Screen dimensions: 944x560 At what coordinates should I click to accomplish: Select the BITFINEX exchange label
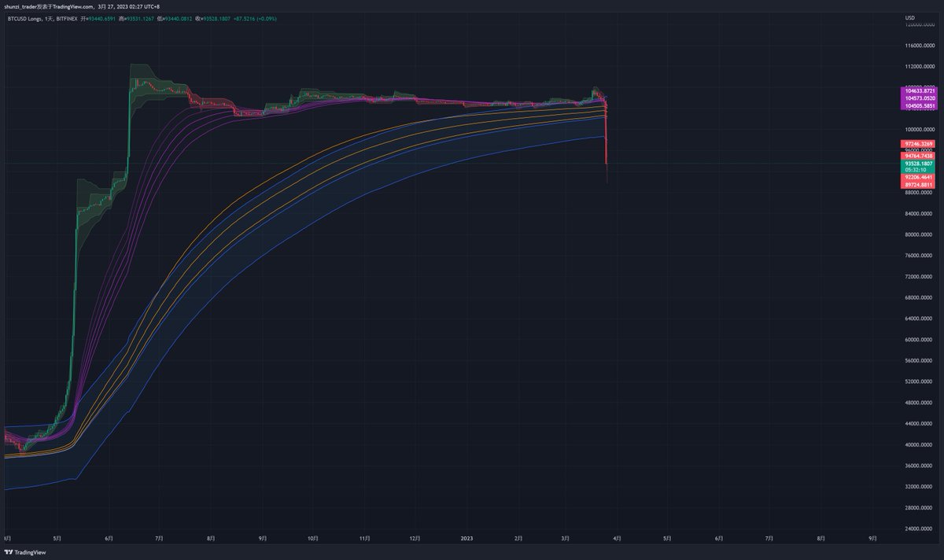(66, 18)
